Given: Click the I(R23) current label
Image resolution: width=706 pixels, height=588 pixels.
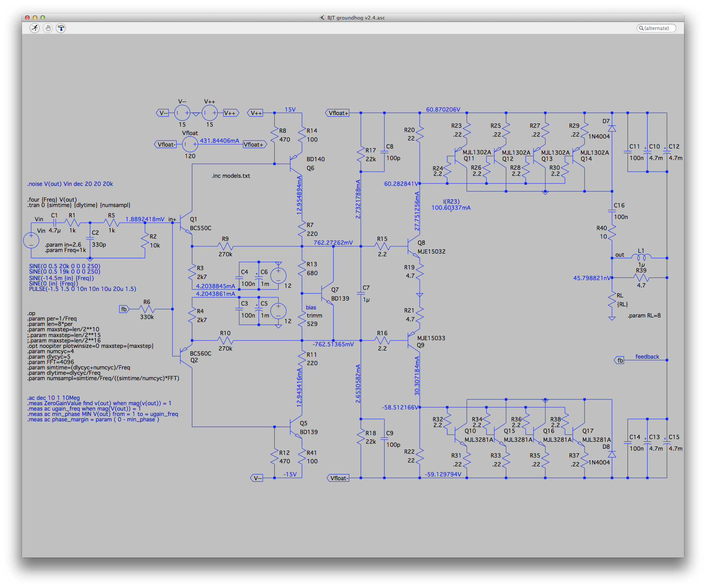Looking at the screenshot, I should pos(451,202).
